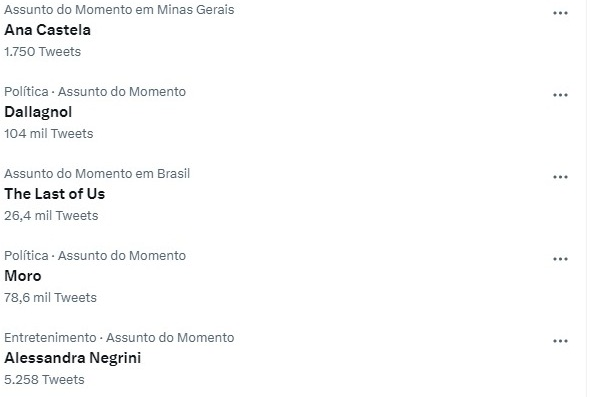Open the Ana Castela trending topic
Viewport: 595px width, 397px height.
(47, 30)
